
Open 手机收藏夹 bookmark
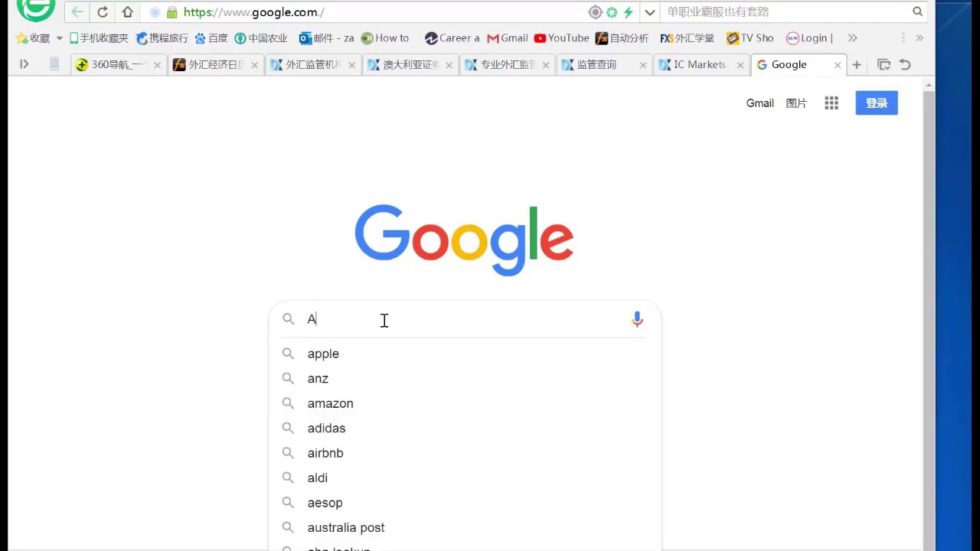pyautogui.click(x=99, y=38)
